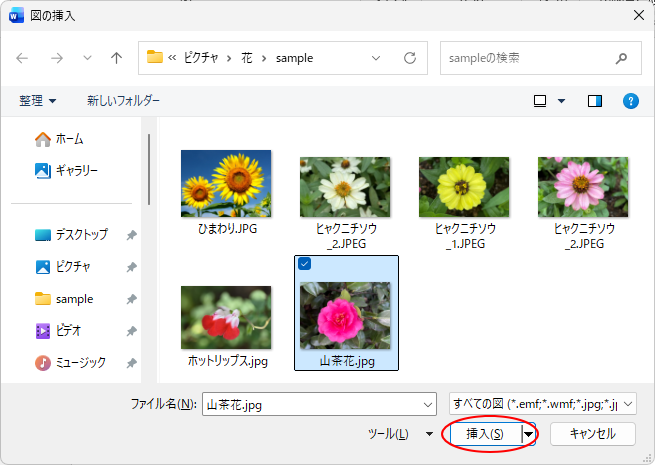Click ミュージック note icon
This screenshot has height=465, width=655.
coord(43,363)
